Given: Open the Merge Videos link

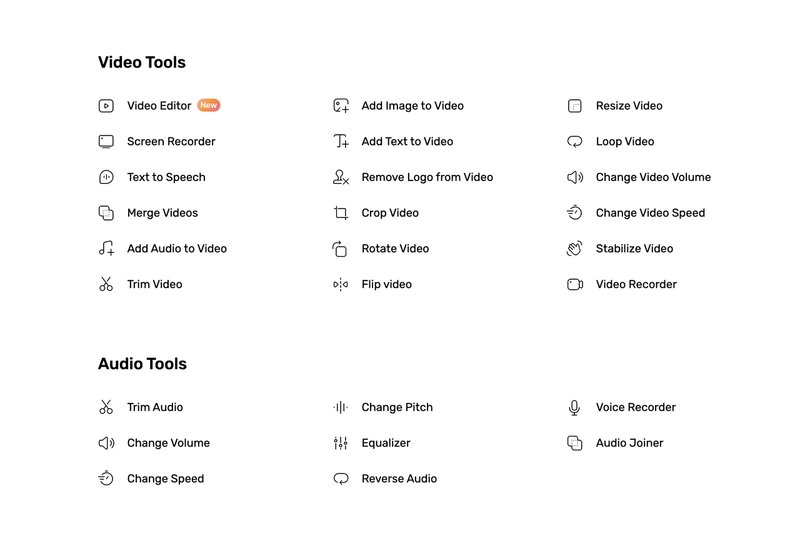Looking at the screenshot, I should 162,213.
